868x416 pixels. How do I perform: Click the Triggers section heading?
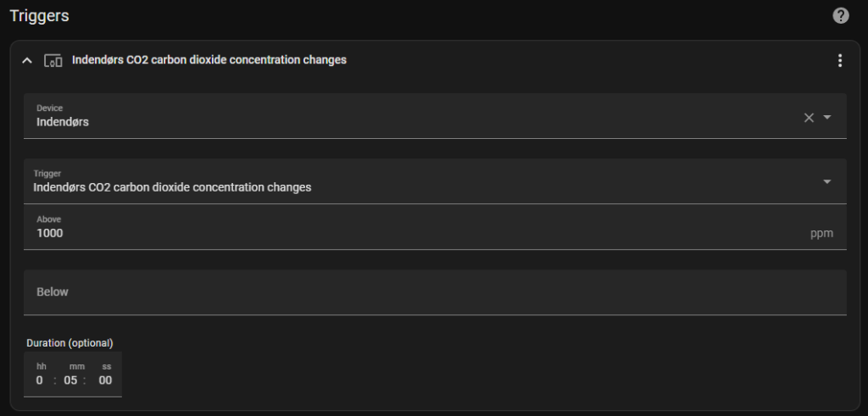pos(39,16)
